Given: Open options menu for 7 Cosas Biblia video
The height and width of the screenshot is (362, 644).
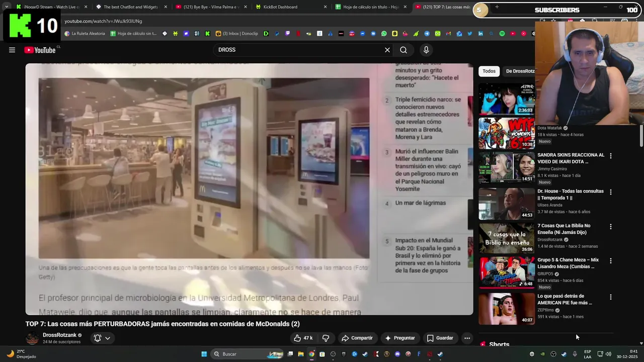Looking at the screenshot, I should tap(611, 227).
